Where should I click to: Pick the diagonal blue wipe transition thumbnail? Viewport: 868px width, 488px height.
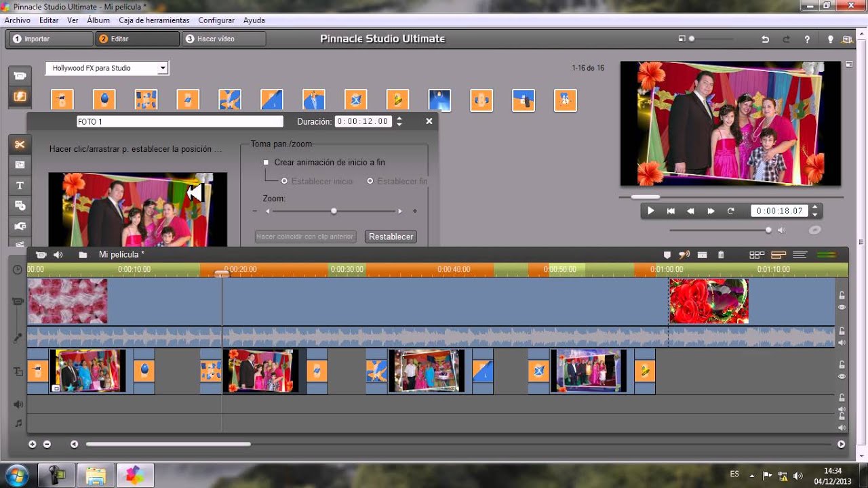pos(272,100)
